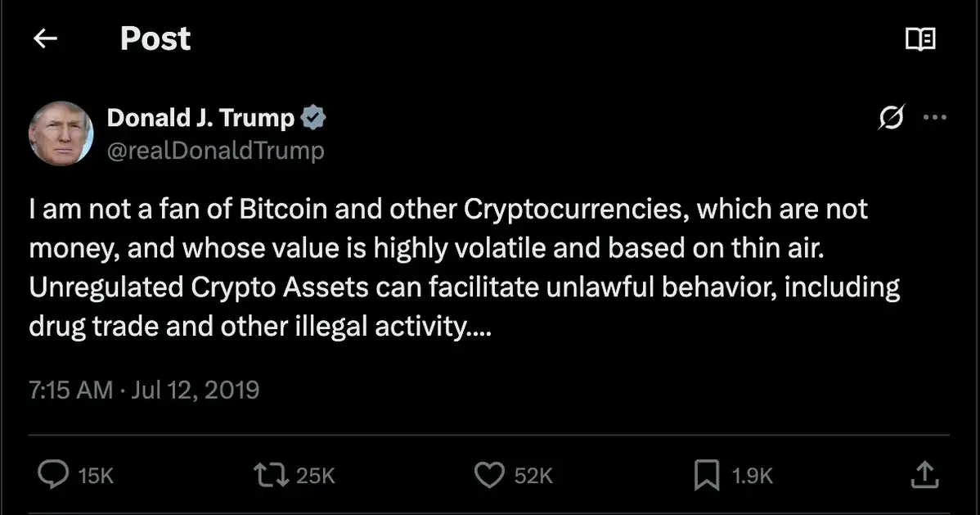Like the post with the heart icon

[x=489, y=475]
